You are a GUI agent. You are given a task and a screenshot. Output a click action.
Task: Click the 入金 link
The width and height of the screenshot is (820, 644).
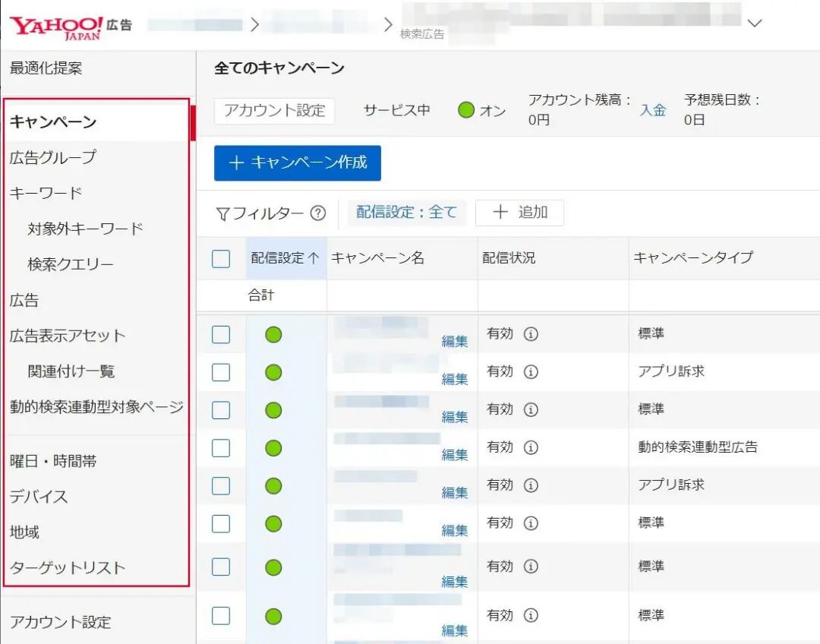point(653,110)
